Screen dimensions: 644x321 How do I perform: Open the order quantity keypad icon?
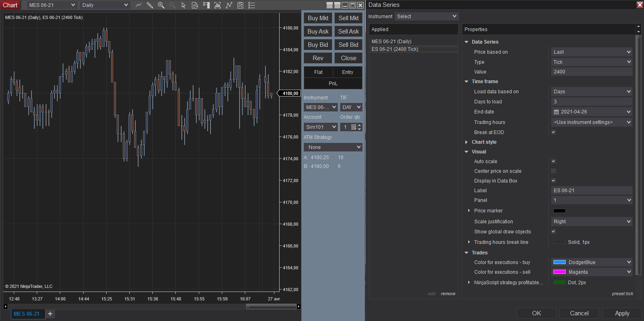(x=354, y=127)
